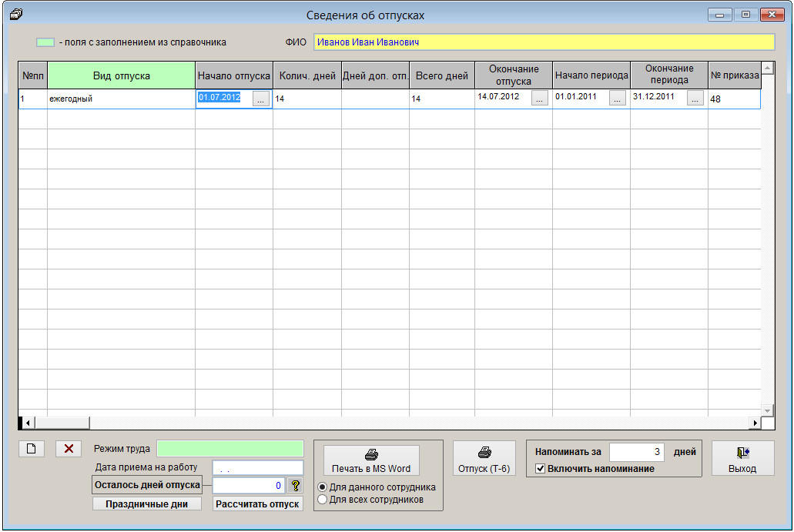
Task: Click the green Режим труда field
Action: point(230,449)
